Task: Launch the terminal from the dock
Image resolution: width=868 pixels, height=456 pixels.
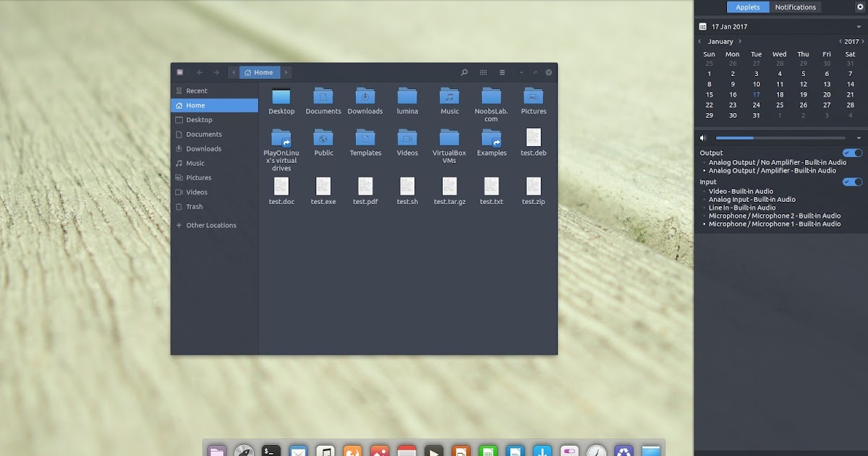Action: pyautogui.click(x=271, y=450)
